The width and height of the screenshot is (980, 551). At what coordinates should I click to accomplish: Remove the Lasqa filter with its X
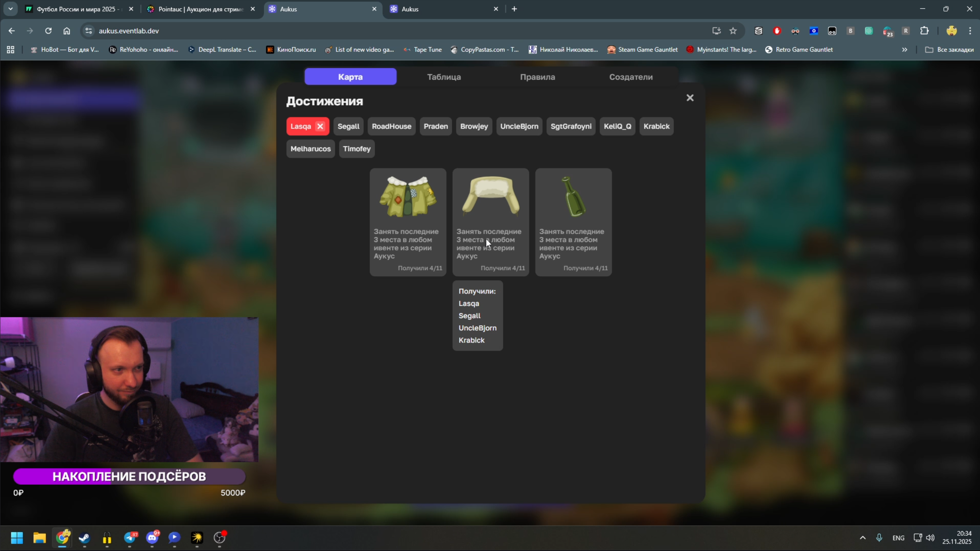coord(320,126)
